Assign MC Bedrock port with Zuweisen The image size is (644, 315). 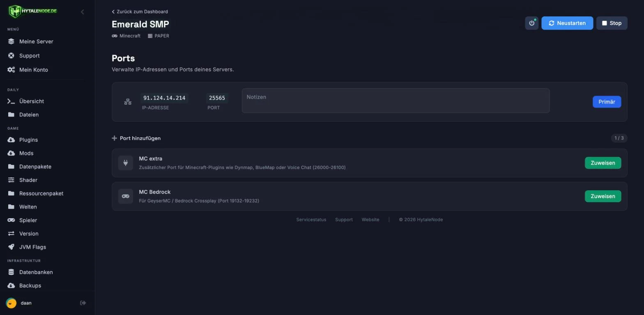click(603, 196)
